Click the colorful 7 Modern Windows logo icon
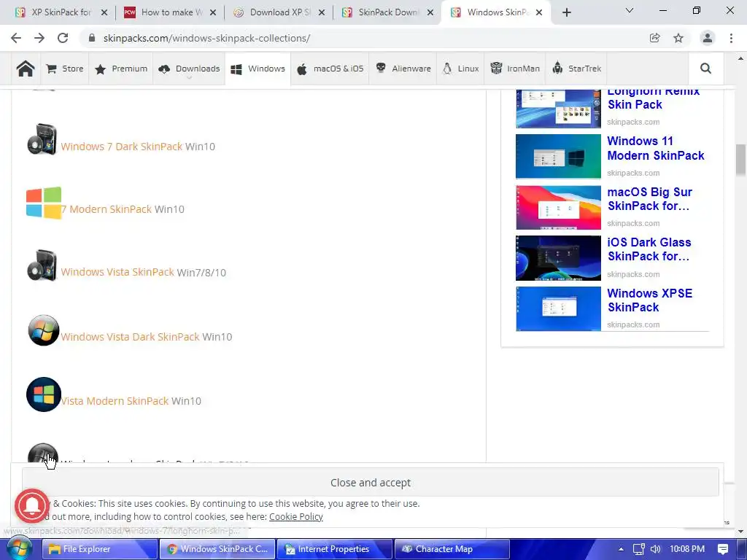 coord(44,203)
